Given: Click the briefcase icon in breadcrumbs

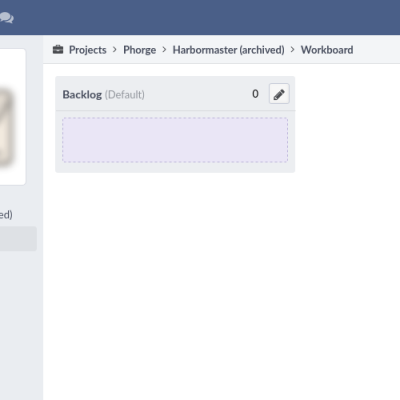Looking at the screenshot, I should 58,50.
